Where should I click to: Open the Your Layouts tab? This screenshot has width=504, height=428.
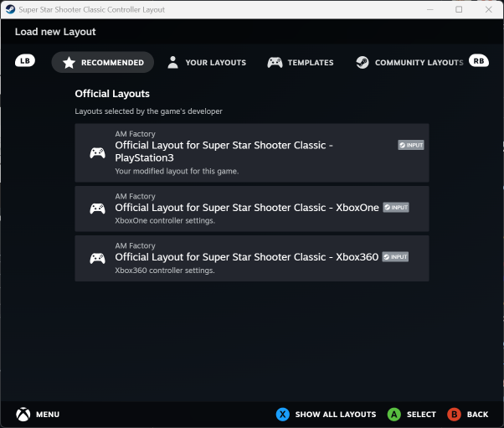[207, 62]
